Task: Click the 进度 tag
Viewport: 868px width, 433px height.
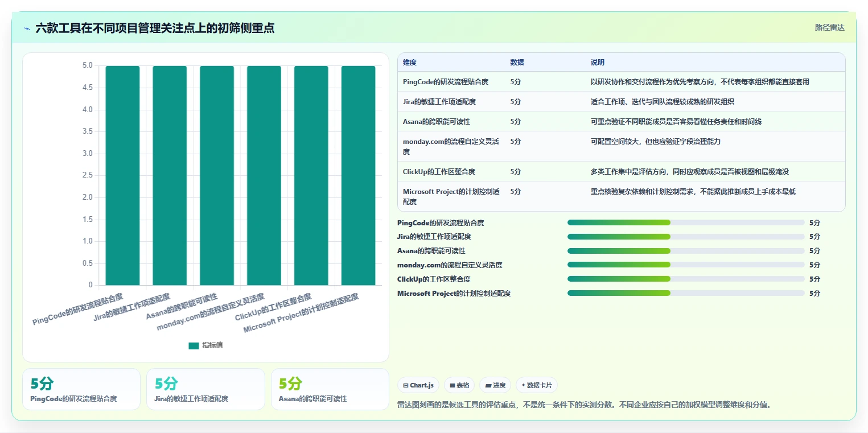Action: [495, 385]
